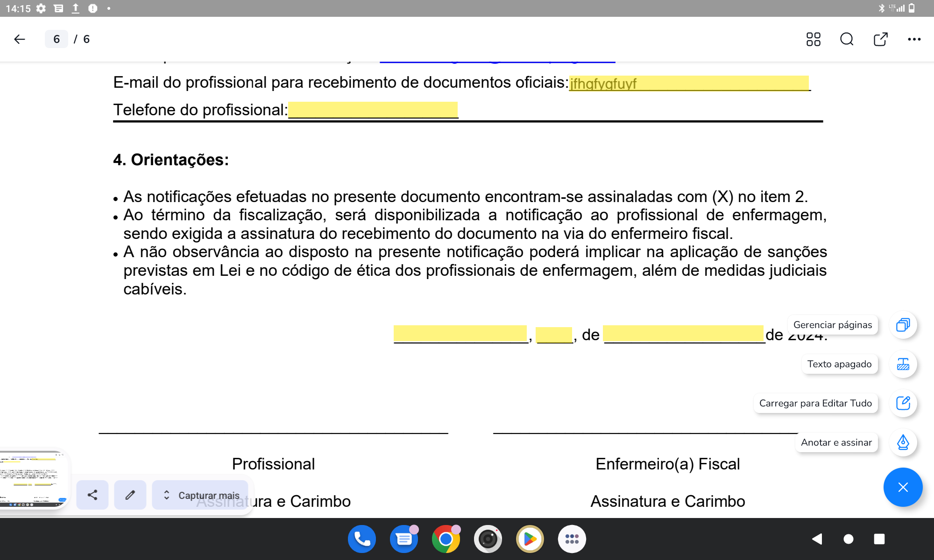Image resolution: width=934 pixels, height=560 pixels.
Task: Click the email field containing jfhgfygfuyf
Action: tap(689, 83)
